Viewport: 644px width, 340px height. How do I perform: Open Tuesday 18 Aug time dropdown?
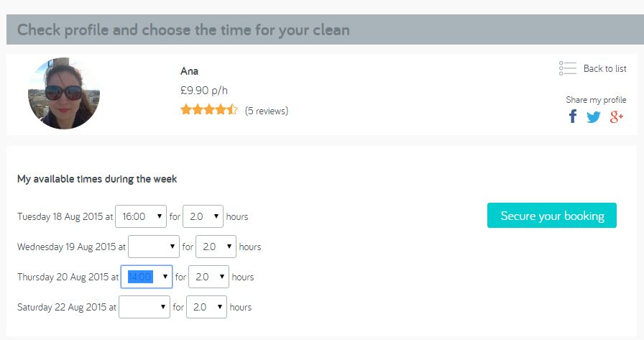(x=141, y=216)
